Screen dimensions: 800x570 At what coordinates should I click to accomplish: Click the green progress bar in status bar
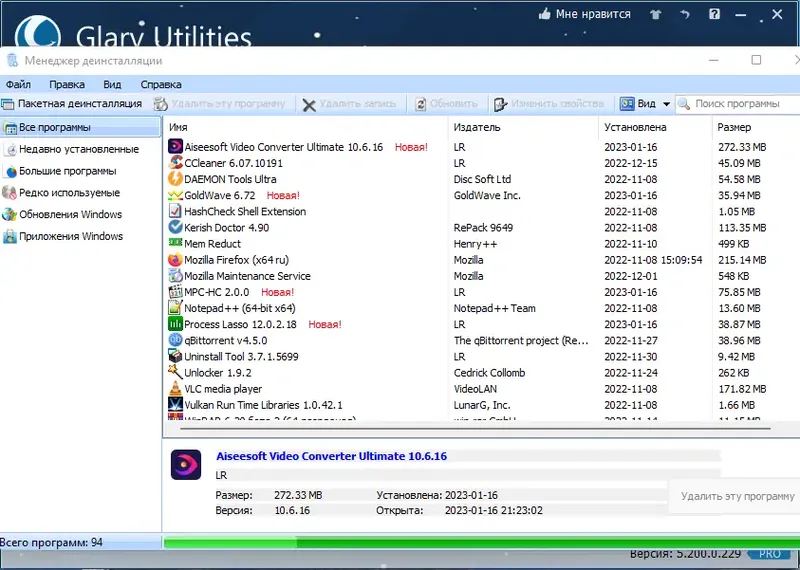481,542
